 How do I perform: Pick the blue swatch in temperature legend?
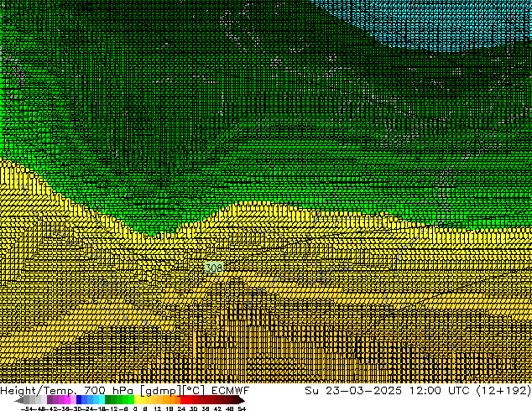pyautogui.click(x=82, y=400)
